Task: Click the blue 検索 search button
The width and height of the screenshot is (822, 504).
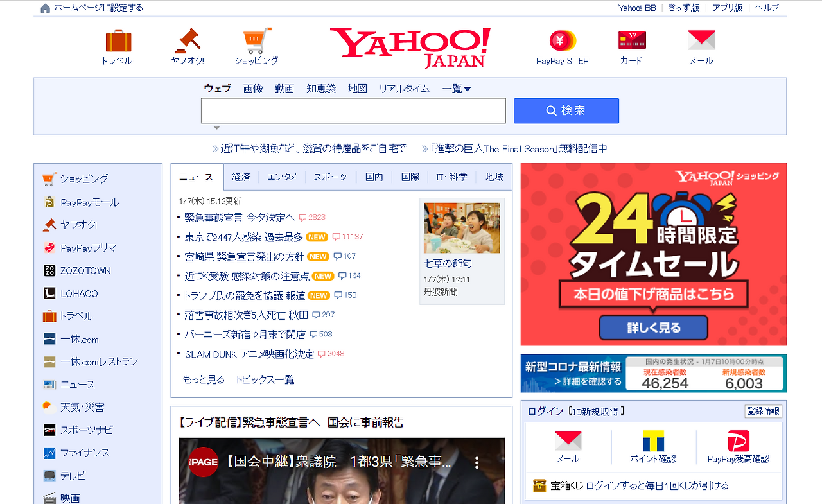Action: click(566, 110)
